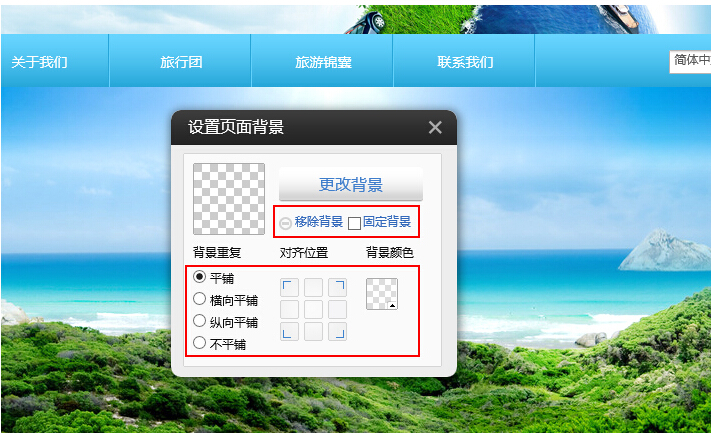Open the 简体中文 language dropdown
The image size is (711, 433).
click(x=690, y=61)
